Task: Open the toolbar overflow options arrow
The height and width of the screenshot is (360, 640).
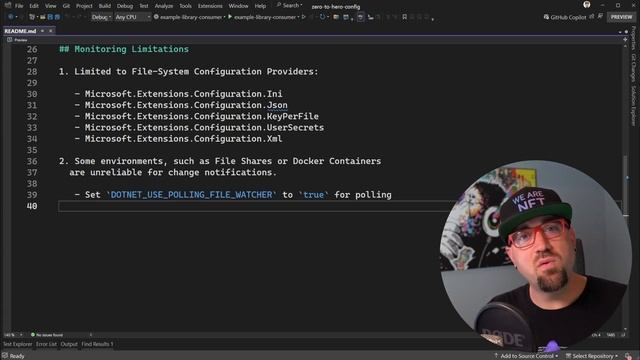Action: coord(433,19)
